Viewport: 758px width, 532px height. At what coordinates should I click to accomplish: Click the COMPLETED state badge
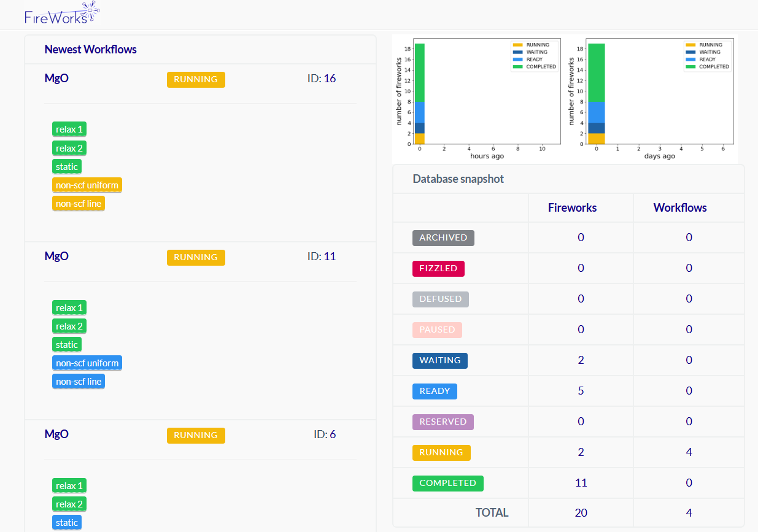[447, 483]
